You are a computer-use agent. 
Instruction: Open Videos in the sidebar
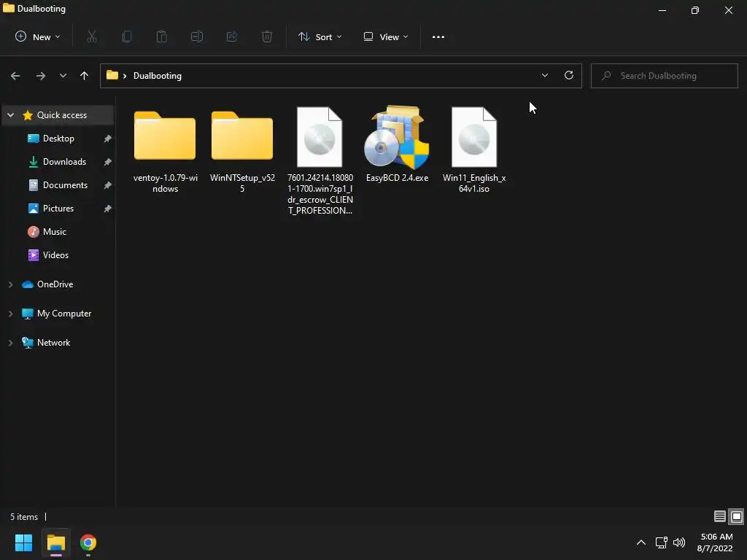[55, 255]
